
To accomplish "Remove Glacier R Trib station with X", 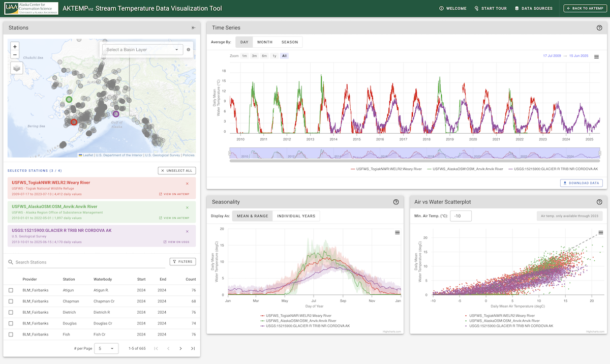I will click(x=187, y=231).
